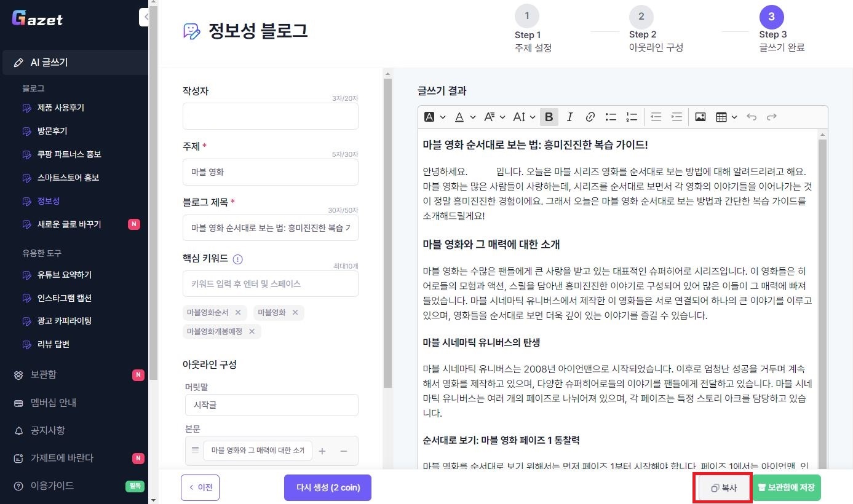Image resolution: width=853 pixels, height=504 pixels.
Task: Remove the outline item with the minus icon
Action: click(x=344, y=451)
